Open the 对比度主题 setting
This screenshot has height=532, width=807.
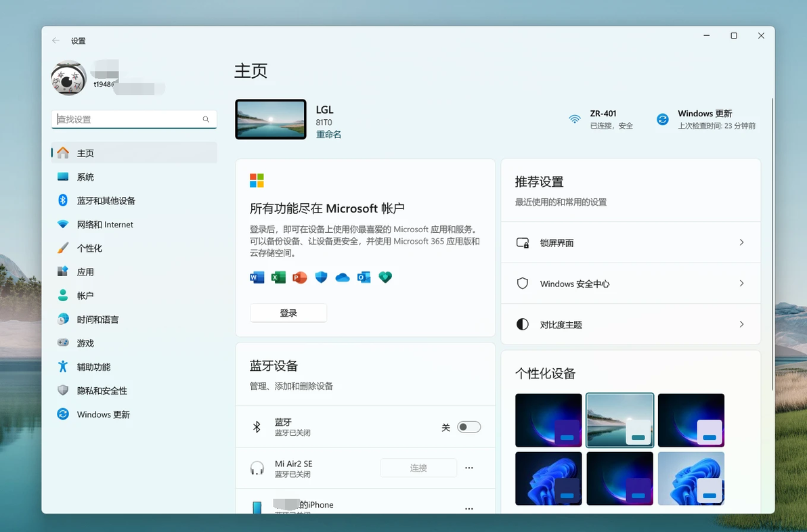(630, 324)
